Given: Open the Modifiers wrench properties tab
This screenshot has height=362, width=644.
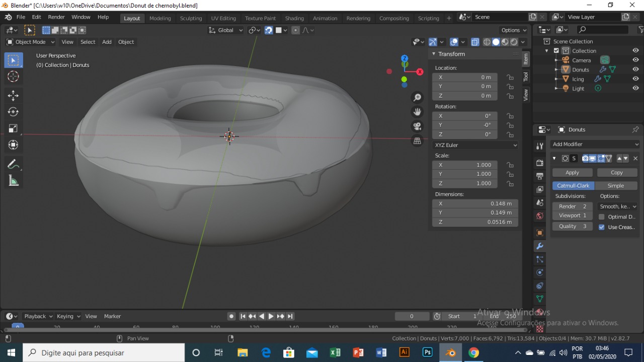Looking at the screenshot, I should point(539,246).
